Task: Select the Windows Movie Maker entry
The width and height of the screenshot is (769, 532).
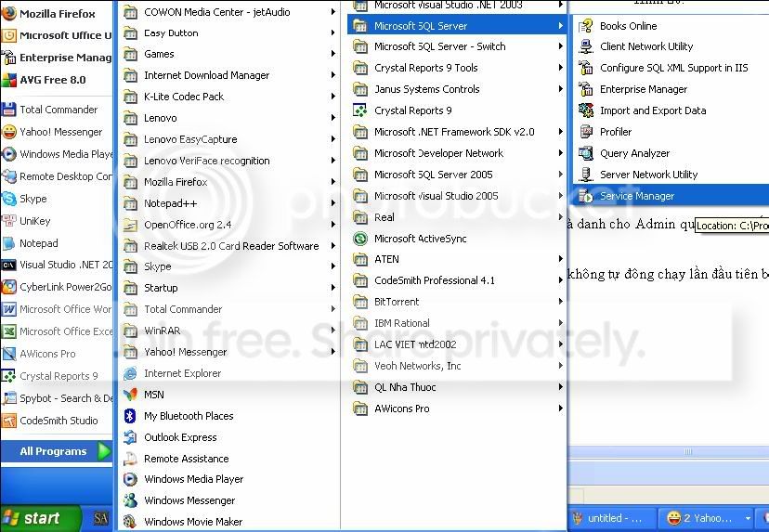Action: [x=228, y=522]
